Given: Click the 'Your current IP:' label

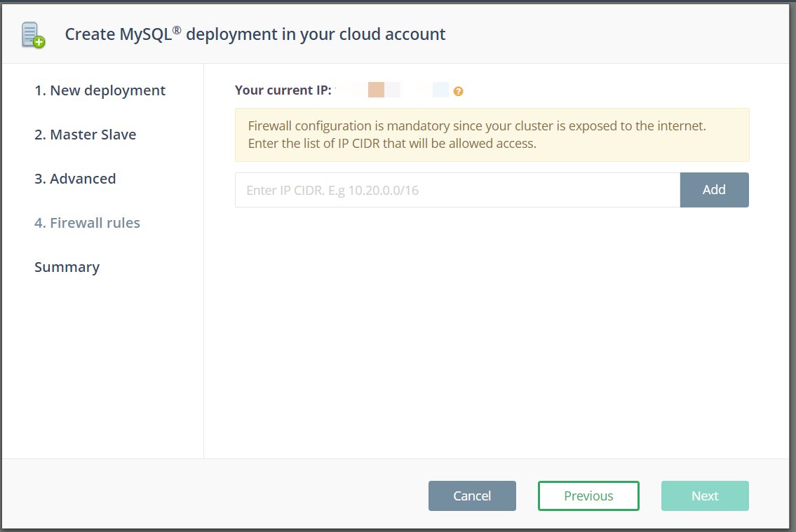Looking at the screenshot, I should coord(283,90).
